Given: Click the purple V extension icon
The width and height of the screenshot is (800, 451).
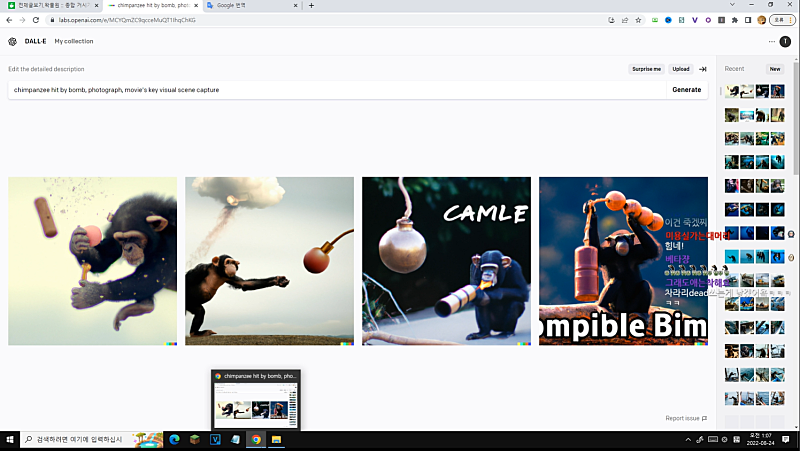Looking at the screenshot, I should point(694,20).
